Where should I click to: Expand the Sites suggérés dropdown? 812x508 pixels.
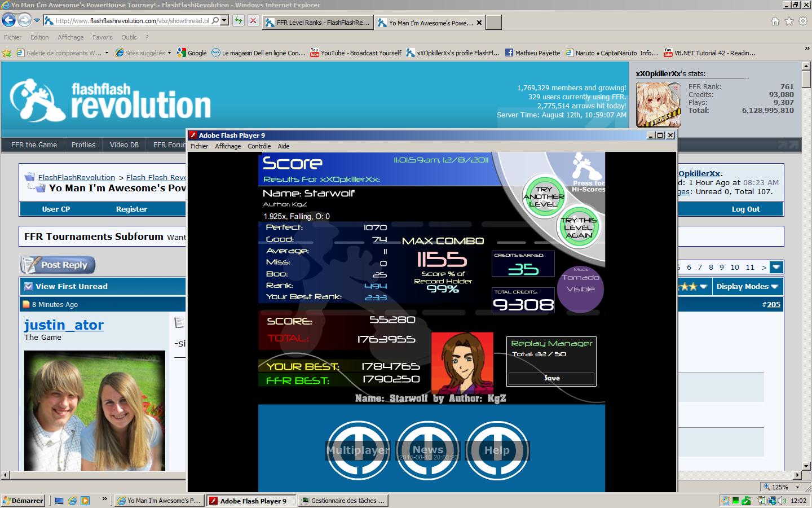tap(169, 53)
